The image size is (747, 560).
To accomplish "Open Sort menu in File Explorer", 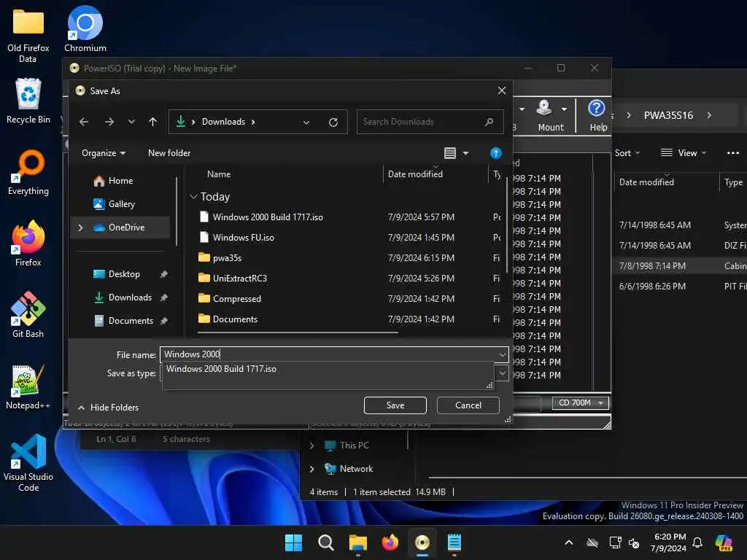I will click(x=627, y=153).
